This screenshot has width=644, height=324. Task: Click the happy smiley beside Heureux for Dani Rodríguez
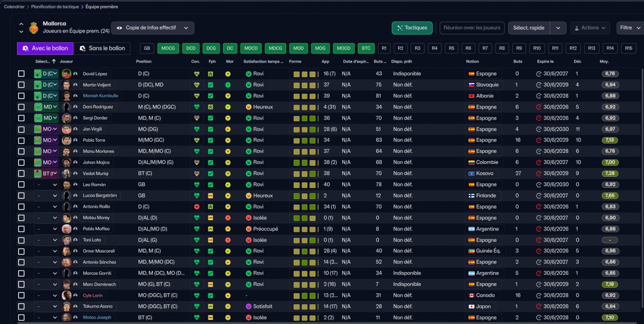[249, 107]
